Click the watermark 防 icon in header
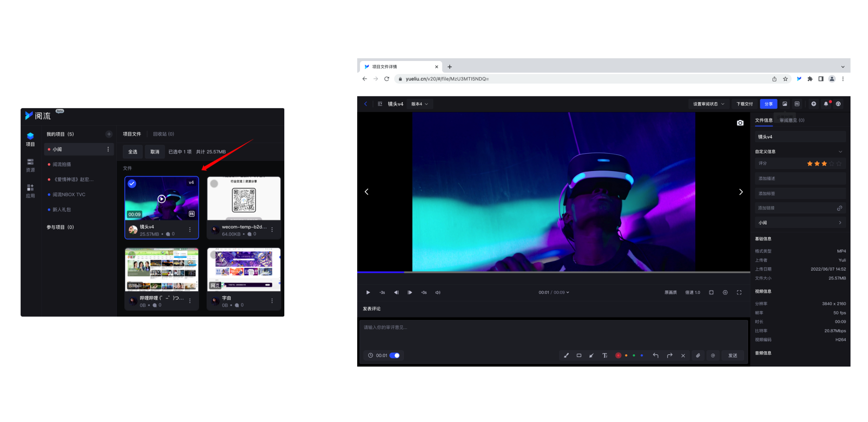Image resolution: width=868 pixels, height=422 pixels. click(x=797, y=104)
